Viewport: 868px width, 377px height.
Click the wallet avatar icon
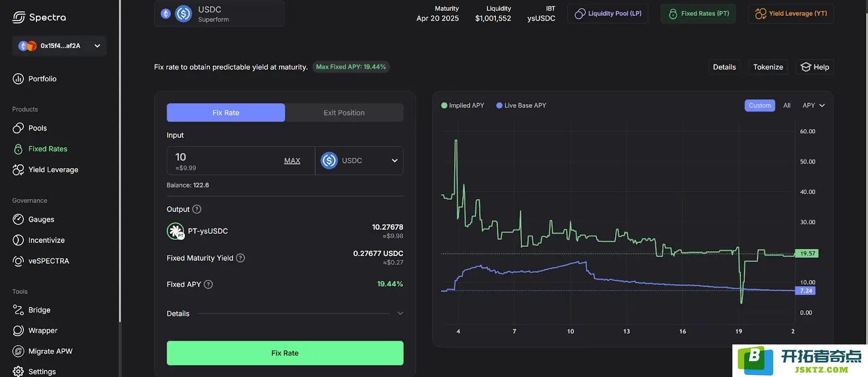click(27, 46)
